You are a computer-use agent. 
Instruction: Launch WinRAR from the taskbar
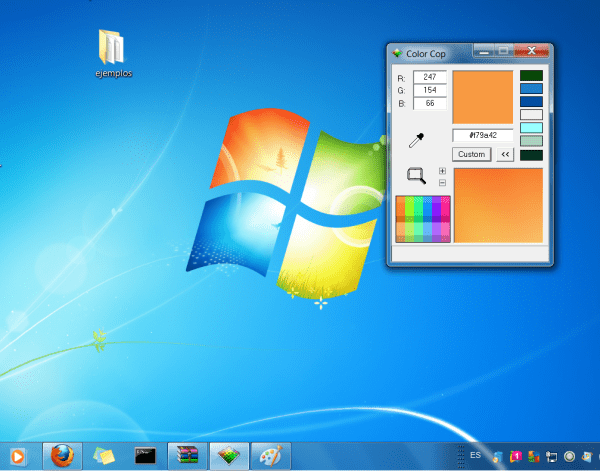click(187, 455)
